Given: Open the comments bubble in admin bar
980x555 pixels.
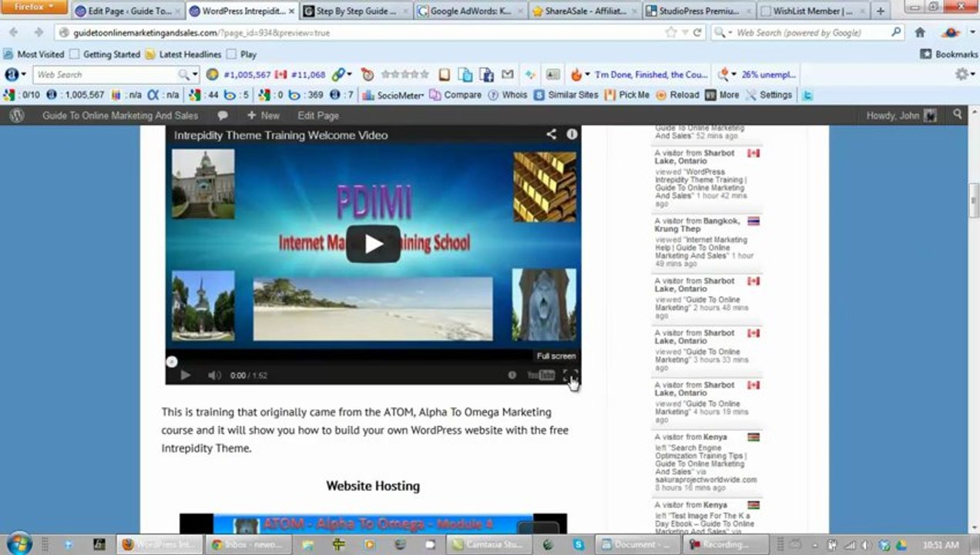Looking at the screenshot, I should pos(223,115).
